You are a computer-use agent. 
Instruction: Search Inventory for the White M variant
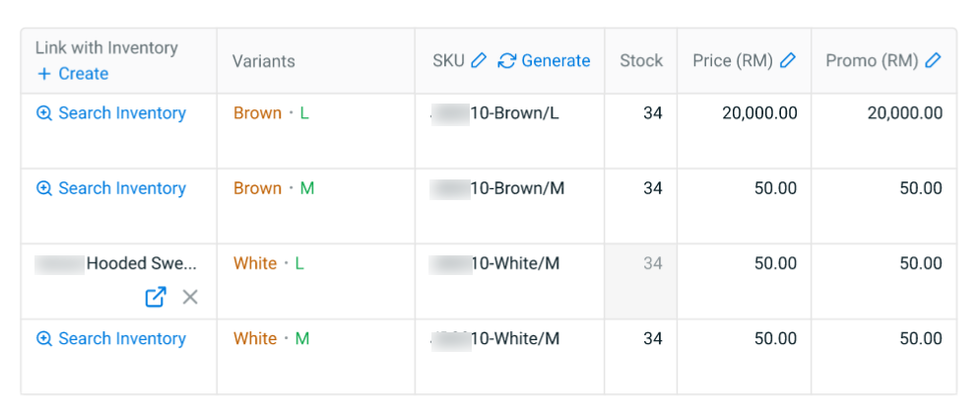111,338
